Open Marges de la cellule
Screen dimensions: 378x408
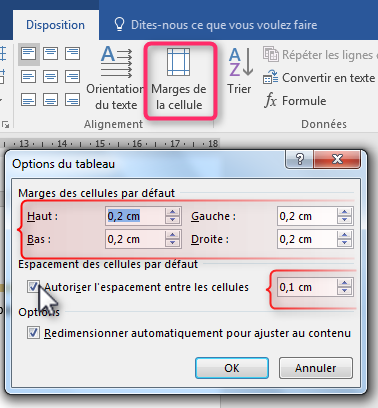tap(179, 79)
